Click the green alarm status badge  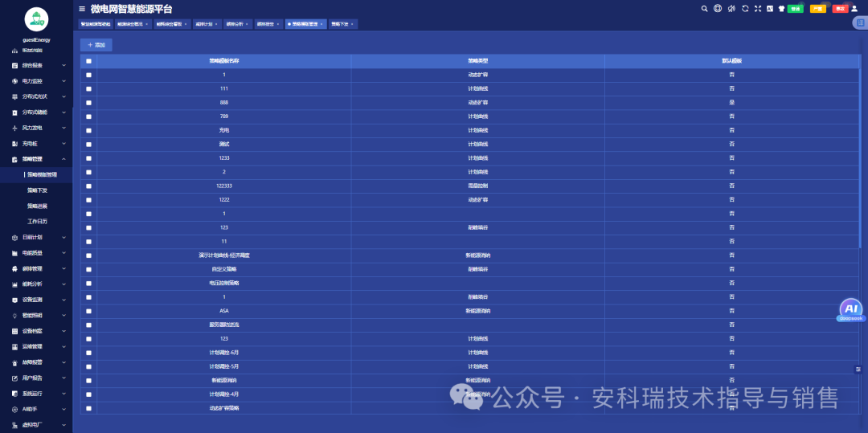796,9
